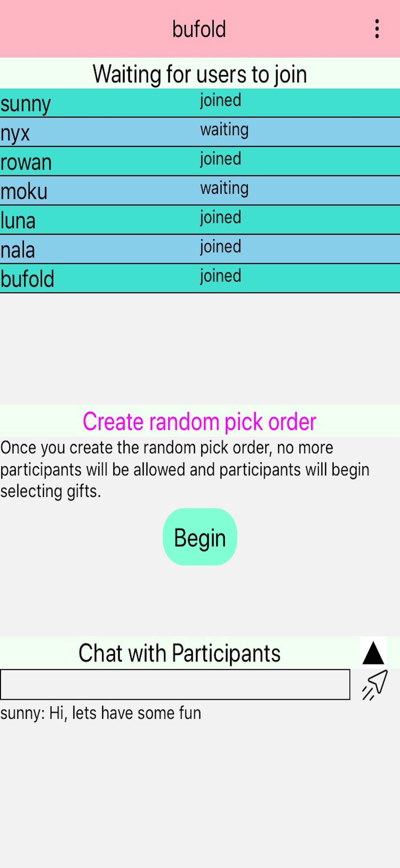The height and width of the screenshot is (868, 400).
Task: Open the three-dot overflow menu
Action: pos(377,29)
